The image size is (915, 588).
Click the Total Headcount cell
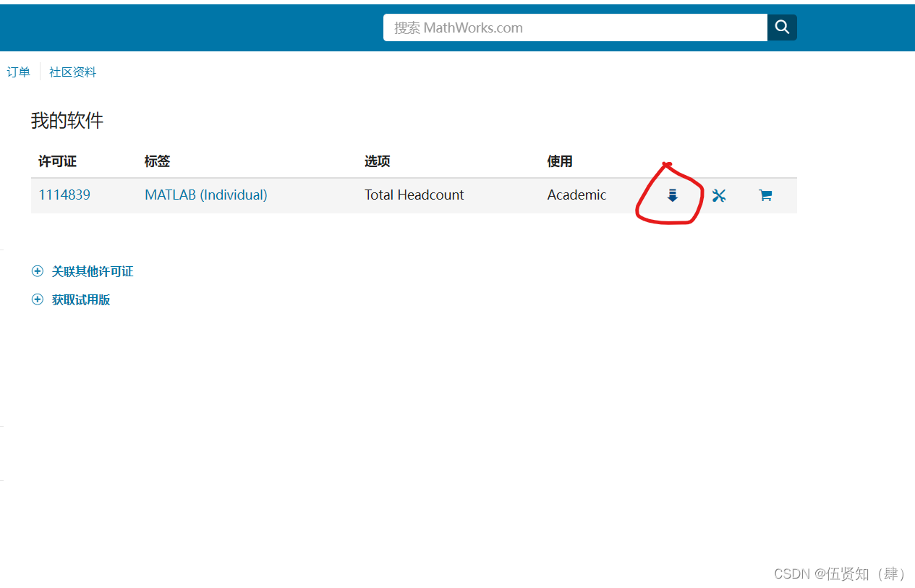pyautogui.click(x=414, y=195)
